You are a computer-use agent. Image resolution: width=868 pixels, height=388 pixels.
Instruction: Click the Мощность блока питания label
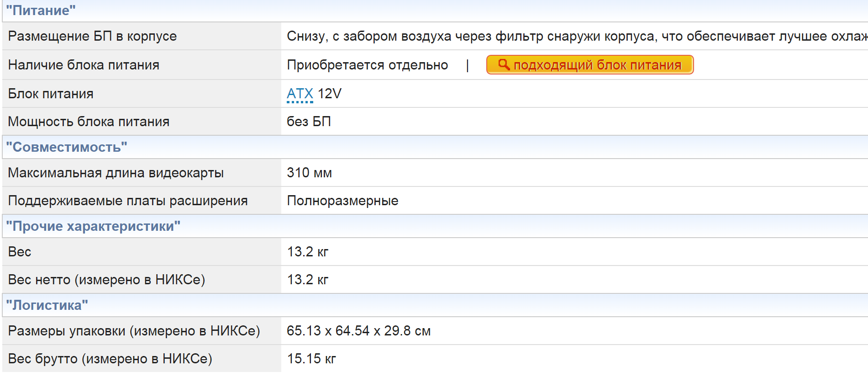[x=89, y=122]
